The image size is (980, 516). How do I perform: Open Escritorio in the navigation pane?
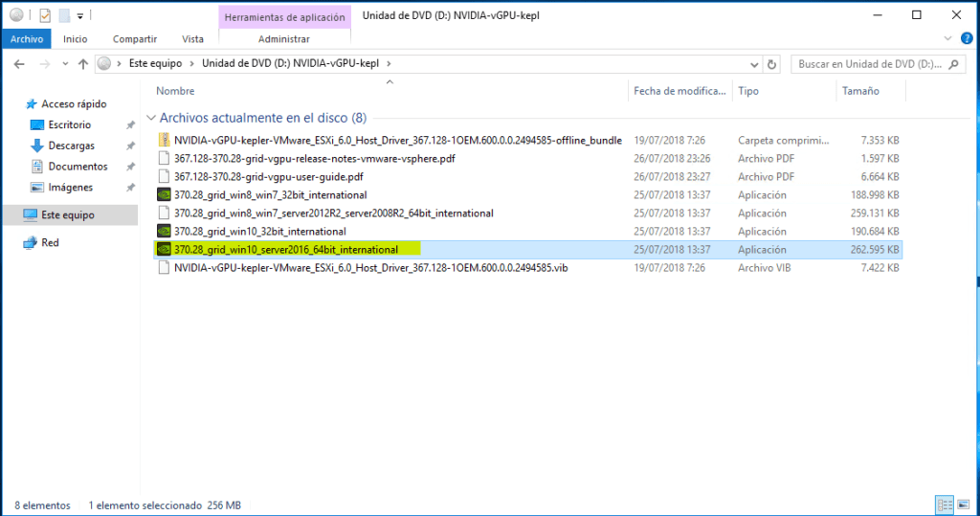(69, 124)
